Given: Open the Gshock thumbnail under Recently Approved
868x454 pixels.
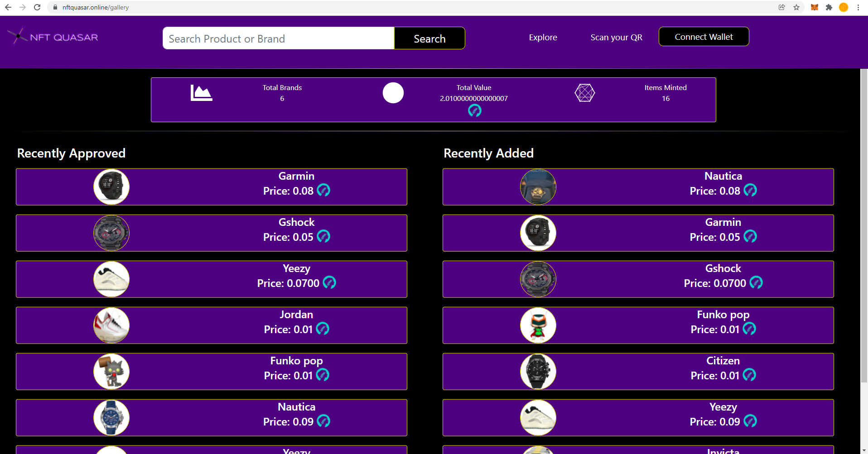Looking at the screenshot, I should (111, 233).
